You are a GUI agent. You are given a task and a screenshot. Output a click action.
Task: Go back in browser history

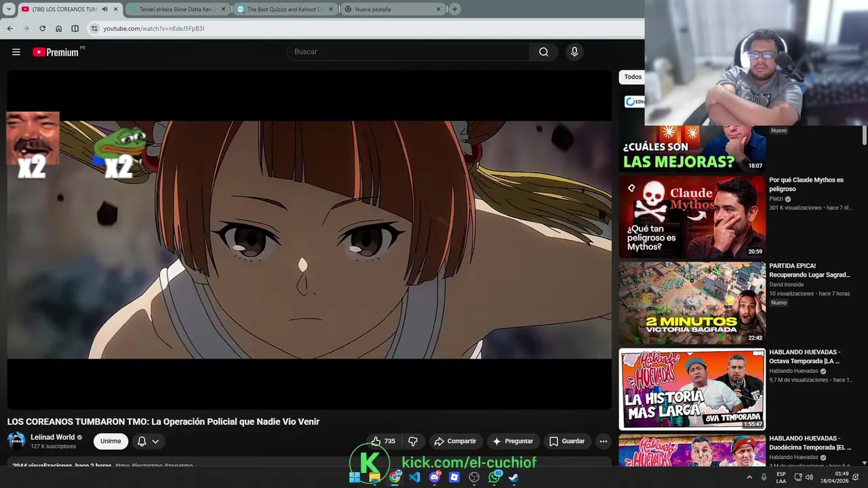point(9,28)
